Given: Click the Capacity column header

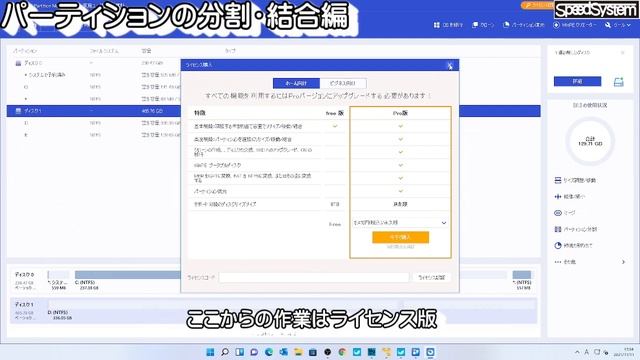Looking at the screenshot, I should click(146, 51).
